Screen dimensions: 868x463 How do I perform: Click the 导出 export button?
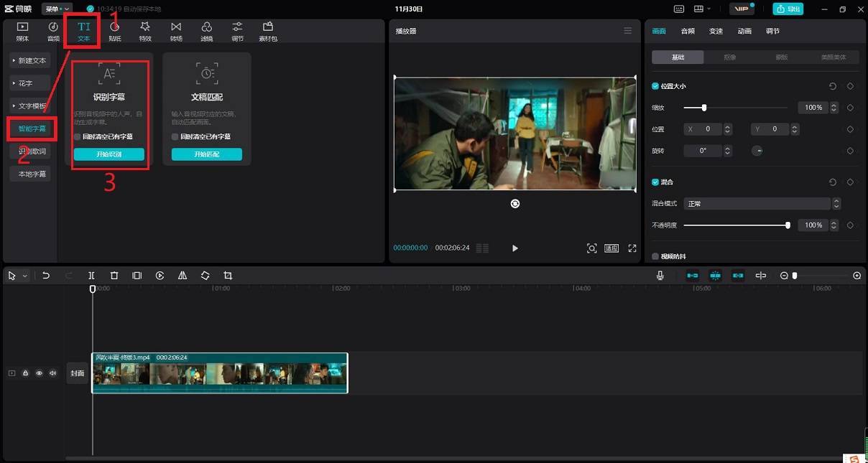click(x=788, y=9)
